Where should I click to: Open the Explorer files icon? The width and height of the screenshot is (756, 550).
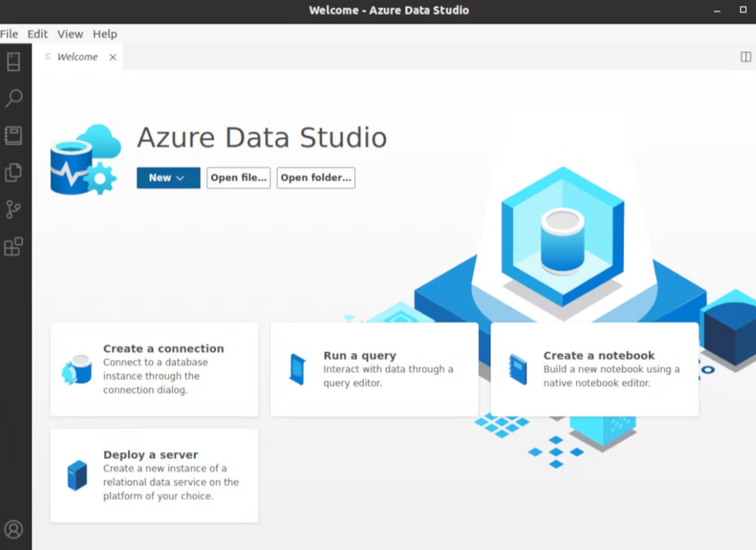(14, 172)
